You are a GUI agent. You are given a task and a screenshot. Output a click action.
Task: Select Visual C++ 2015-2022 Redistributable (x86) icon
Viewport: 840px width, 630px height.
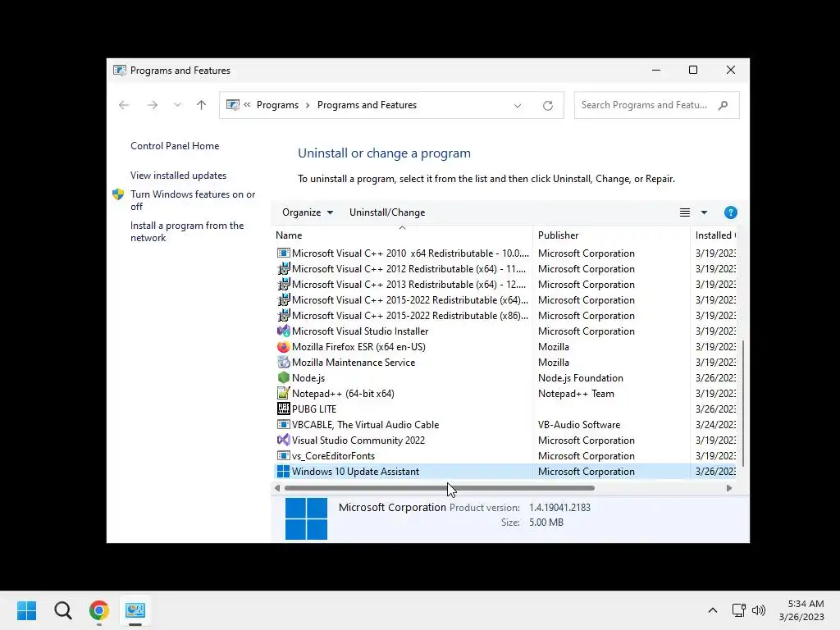pos(283,315)
